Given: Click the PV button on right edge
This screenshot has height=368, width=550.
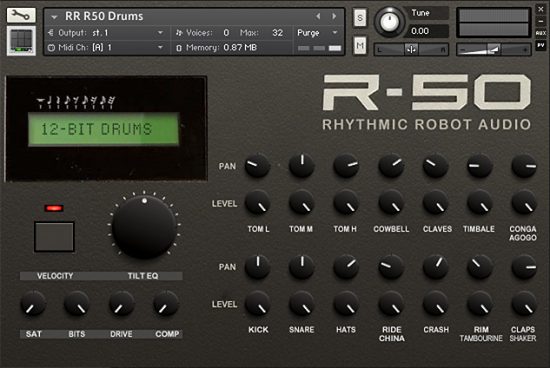Looking at the screenshot, I should [541, 45].
